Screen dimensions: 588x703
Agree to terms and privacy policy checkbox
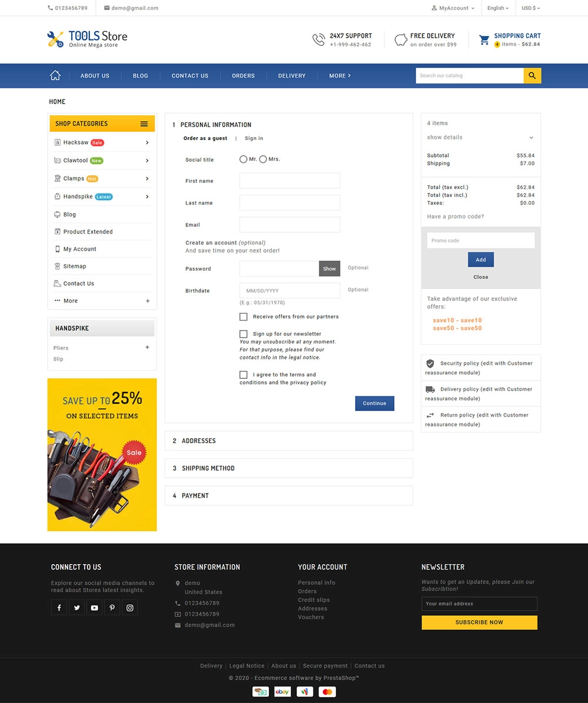(243, 375)
